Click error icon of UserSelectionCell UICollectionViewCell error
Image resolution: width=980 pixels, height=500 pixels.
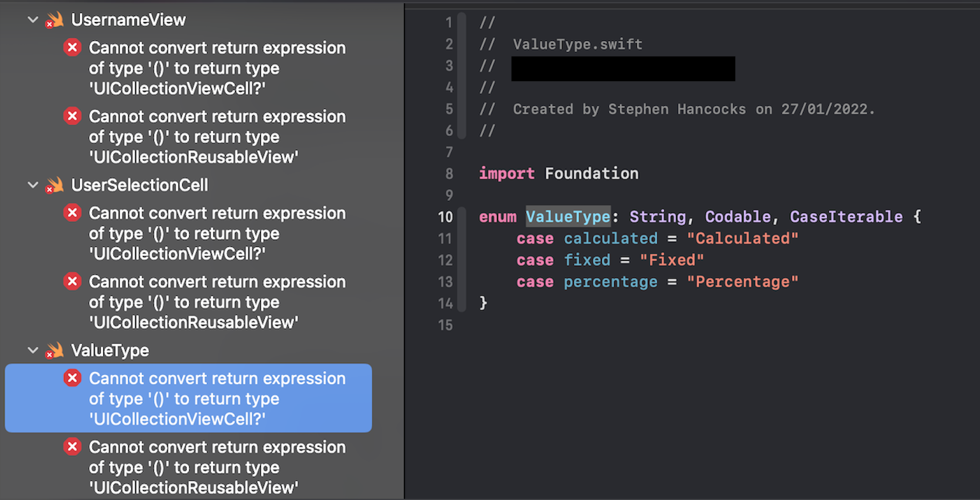(72, 213)
